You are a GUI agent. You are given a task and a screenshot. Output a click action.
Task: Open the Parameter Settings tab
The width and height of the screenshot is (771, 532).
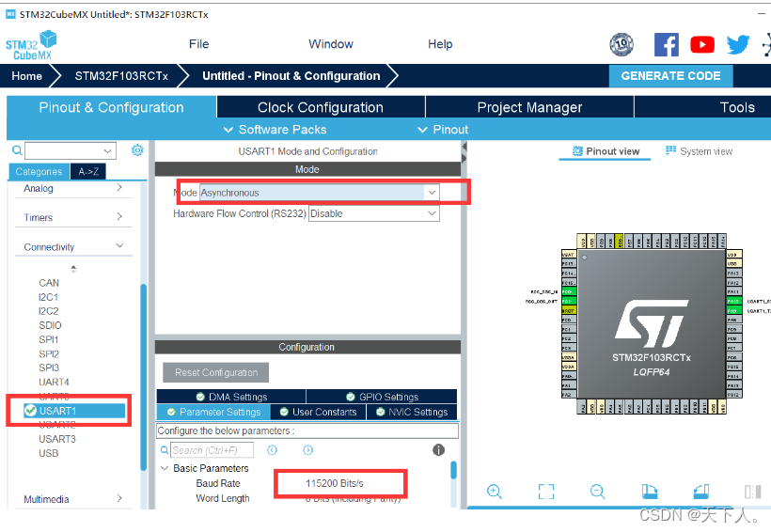tap(212, 412)
